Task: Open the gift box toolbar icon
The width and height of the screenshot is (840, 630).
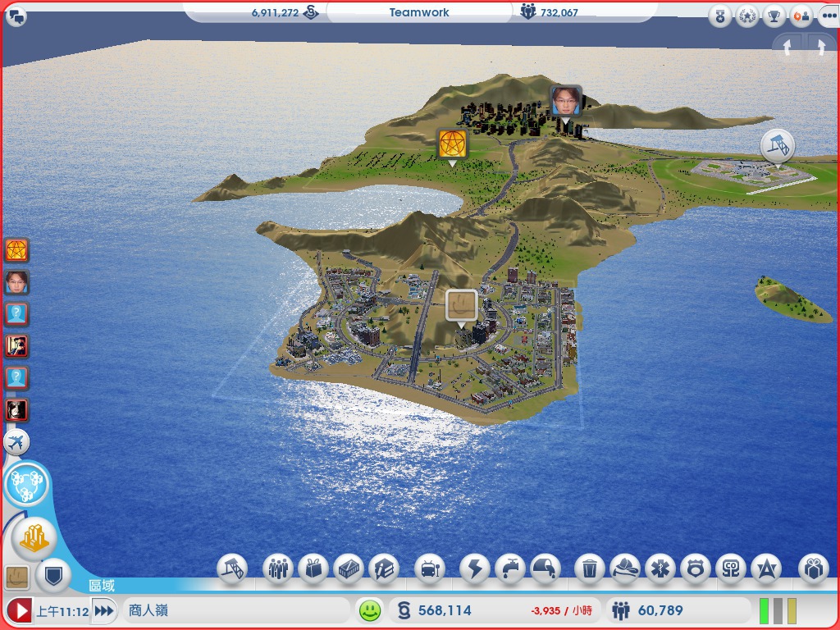Action: click(813, 568)
